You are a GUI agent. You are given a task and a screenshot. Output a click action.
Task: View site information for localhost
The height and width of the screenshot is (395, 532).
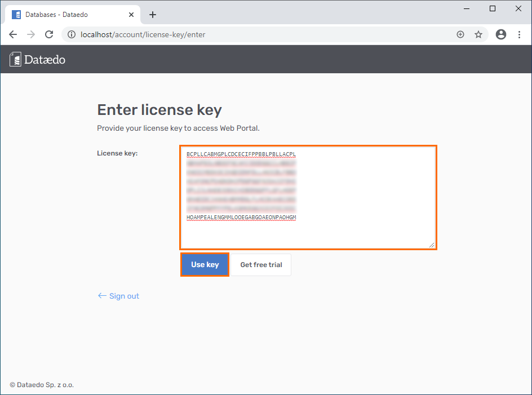tap(71, 34)
